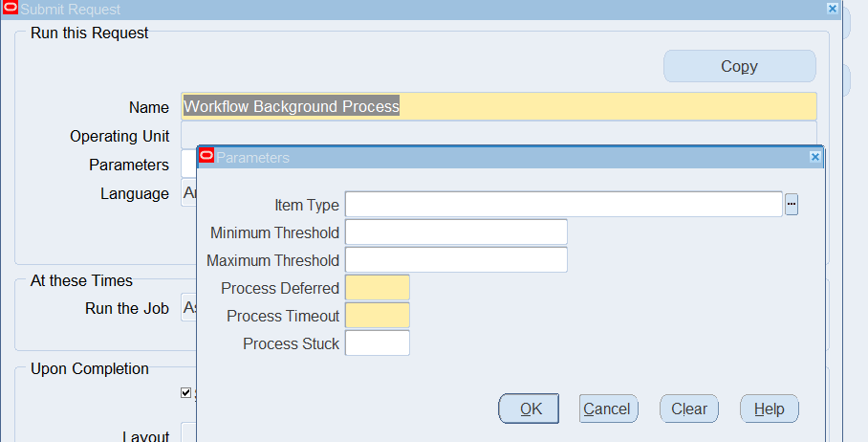Click the Copy button
Image resolution: width=868 pixels, height=442 pixels.
pyautogui.click(x=739, y=66)
